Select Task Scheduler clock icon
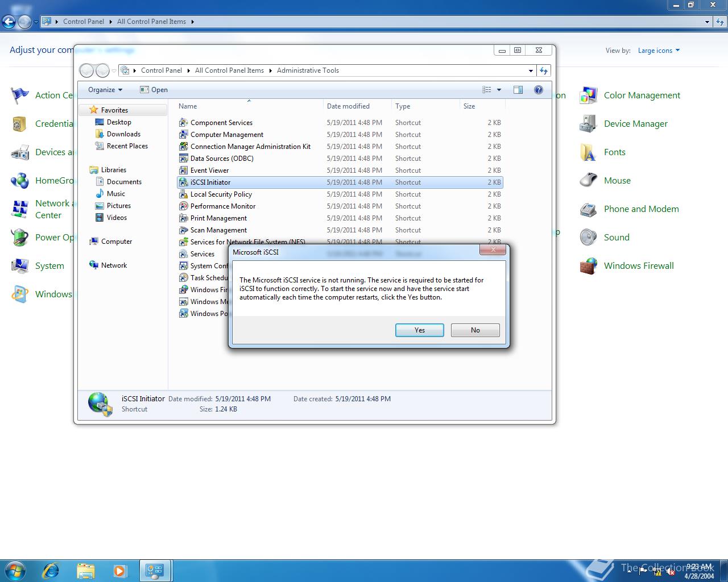Image resolution: width=728 pixels, height=582 pixels. point(183,278)
